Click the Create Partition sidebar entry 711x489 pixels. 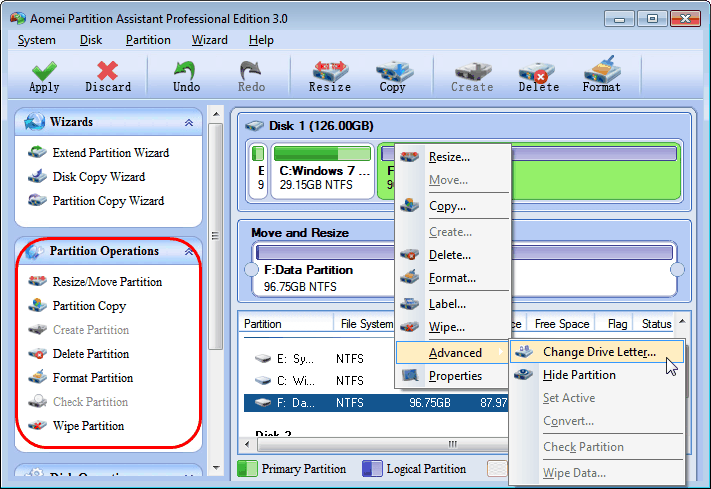click(x=78, y=330)
